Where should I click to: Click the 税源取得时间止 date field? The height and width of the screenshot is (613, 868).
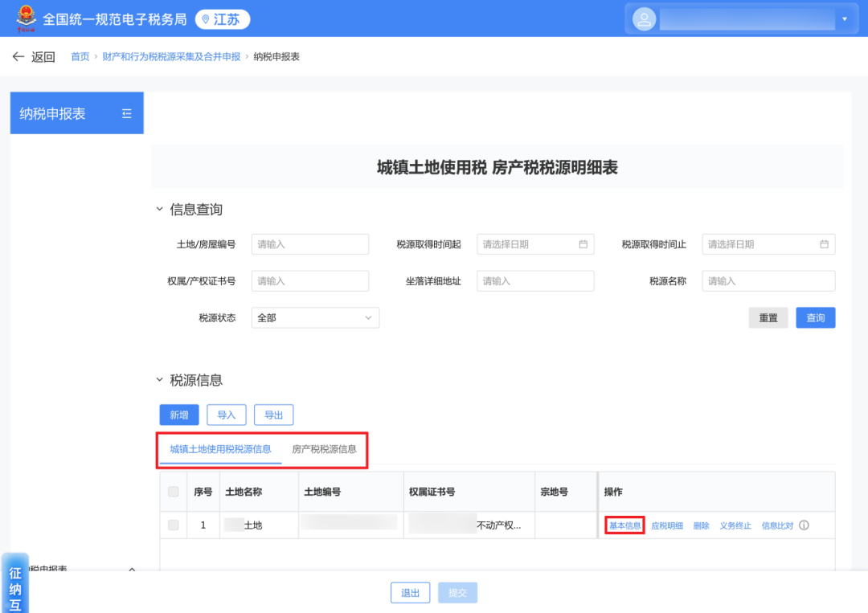click(768, 244)
